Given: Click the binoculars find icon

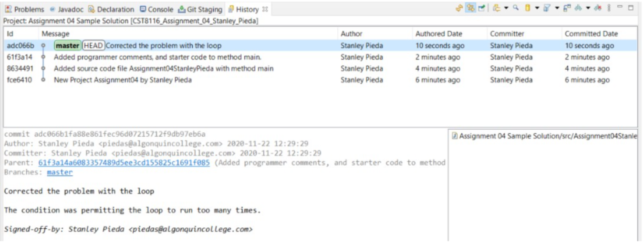Looking at the screenshot, I should 578,8.
